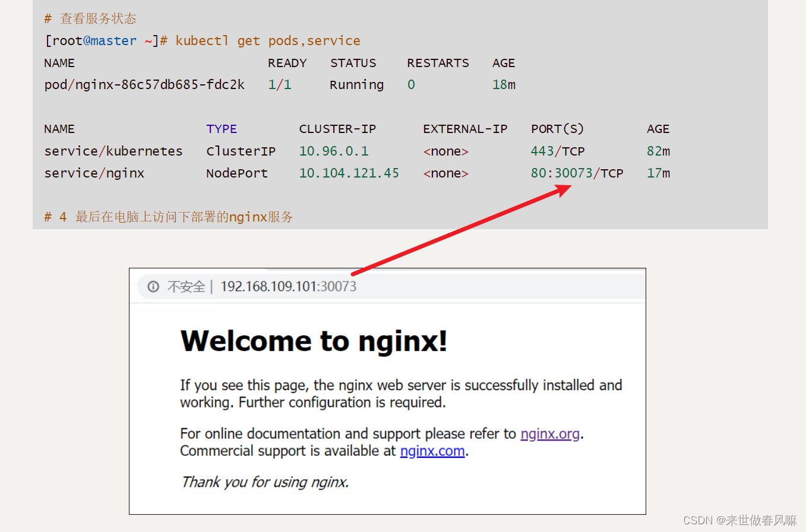Screen dimensions: 806x532
Task: Click '<none>' in the kubernetes service row
Action: tap(445, 151)
